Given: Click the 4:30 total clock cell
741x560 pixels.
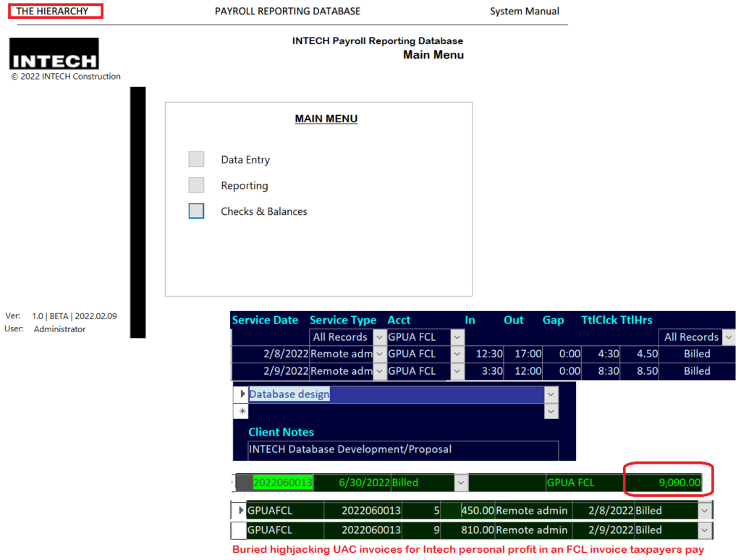Looking at the screenshot, I should coord(601,354).
